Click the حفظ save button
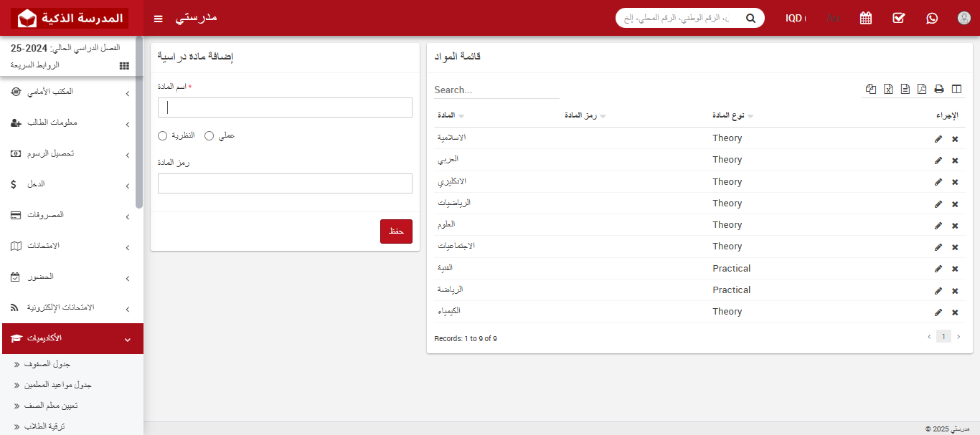 (x=396, y=231)
